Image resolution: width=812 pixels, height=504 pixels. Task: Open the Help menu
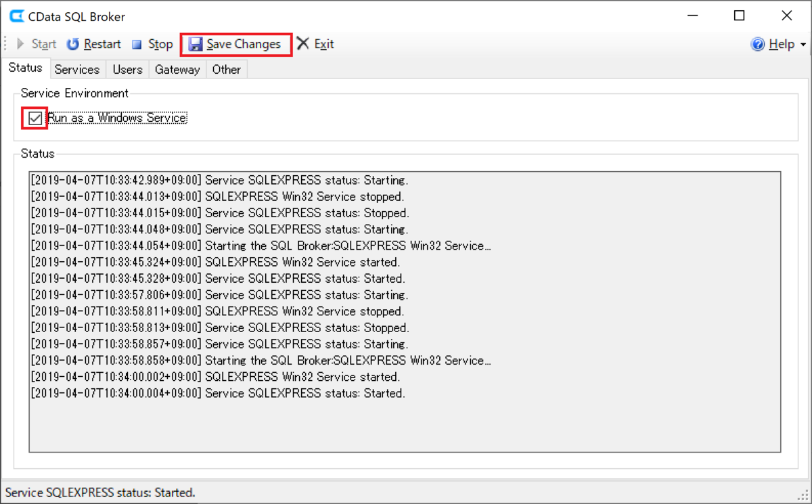(x=773, y=44)
